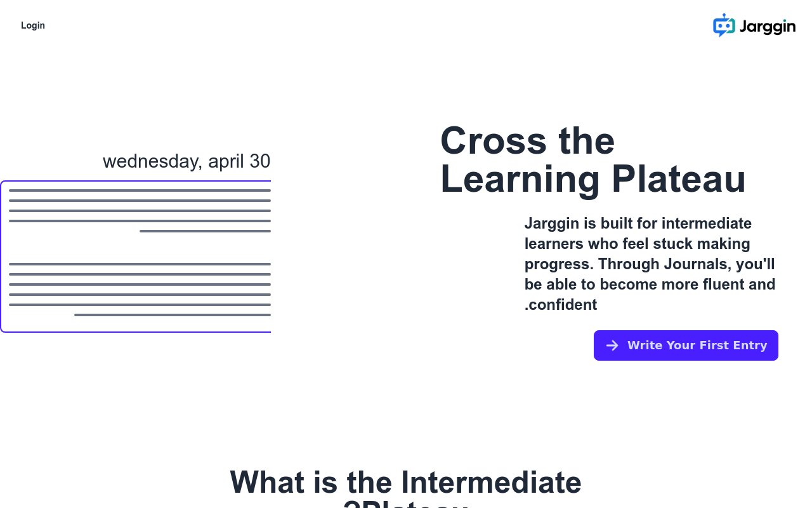Click the Write Your First Entry button label
The image size is (812, 508).
coord(697,345)
